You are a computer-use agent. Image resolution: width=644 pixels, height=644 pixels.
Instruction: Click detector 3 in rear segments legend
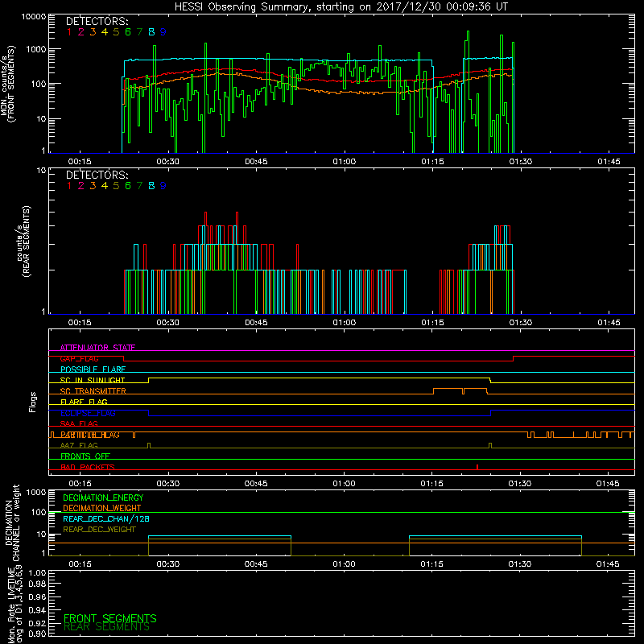coord(93,186)
